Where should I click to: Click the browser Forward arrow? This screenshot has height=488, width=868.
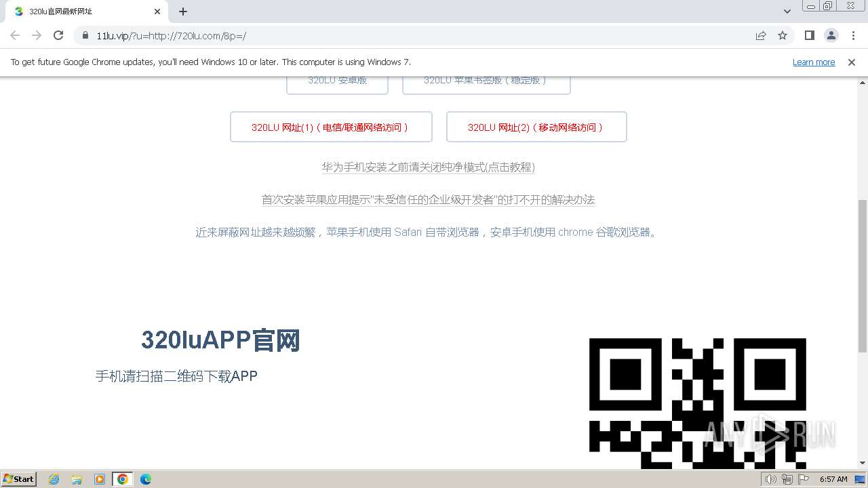[x=37, y=35]
